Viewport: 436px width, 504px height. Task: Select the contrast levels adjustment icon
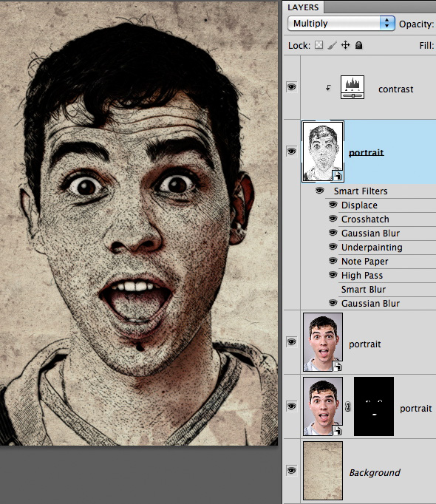click(352, 87)
